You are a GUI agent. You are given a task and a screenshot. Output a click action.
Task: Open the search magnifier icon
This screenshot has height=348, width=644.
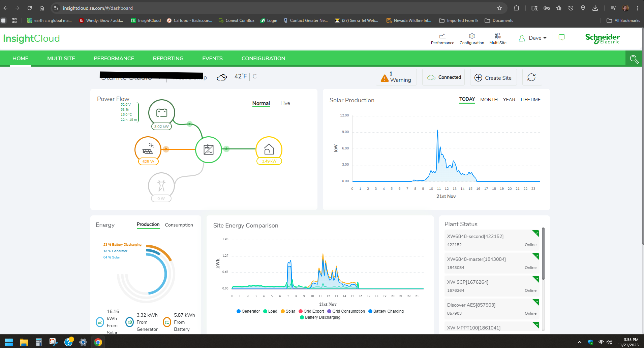[634, 59]
